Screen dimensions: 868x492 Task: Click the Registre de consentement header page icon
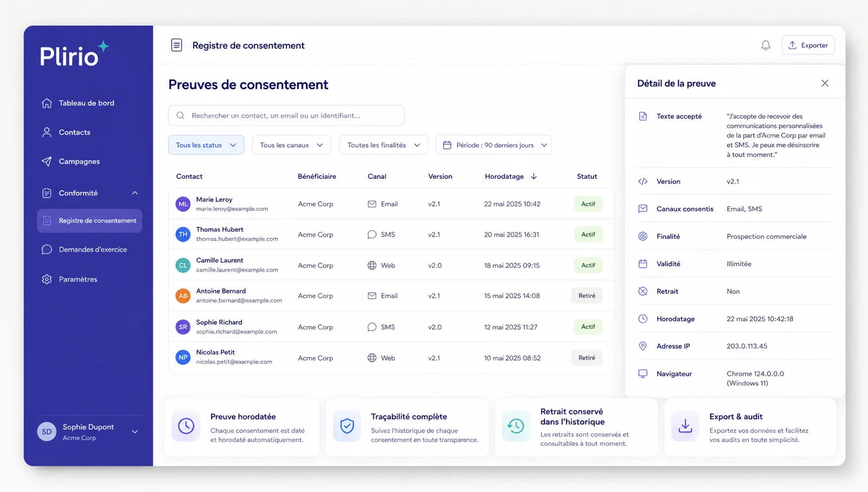(x=176, y=45)
